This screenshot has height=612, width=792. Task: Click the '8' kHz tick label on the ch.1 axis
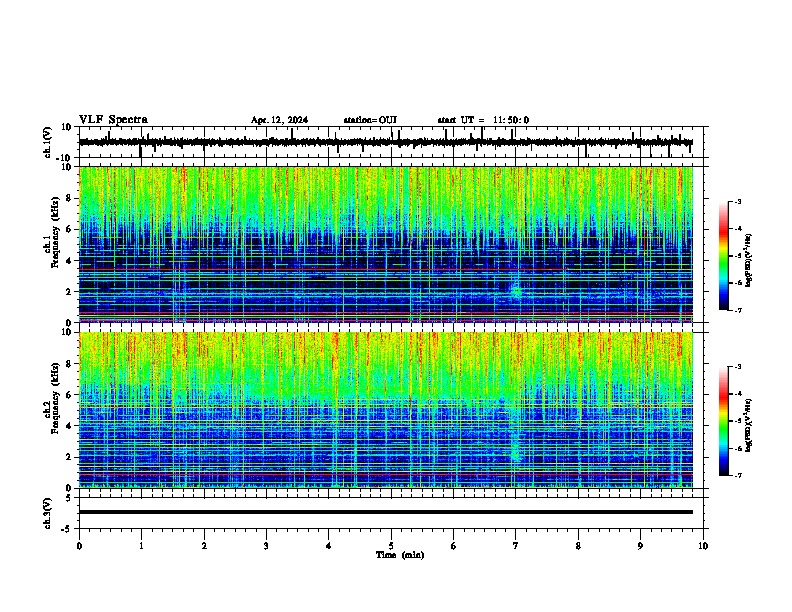click(70, 198)
